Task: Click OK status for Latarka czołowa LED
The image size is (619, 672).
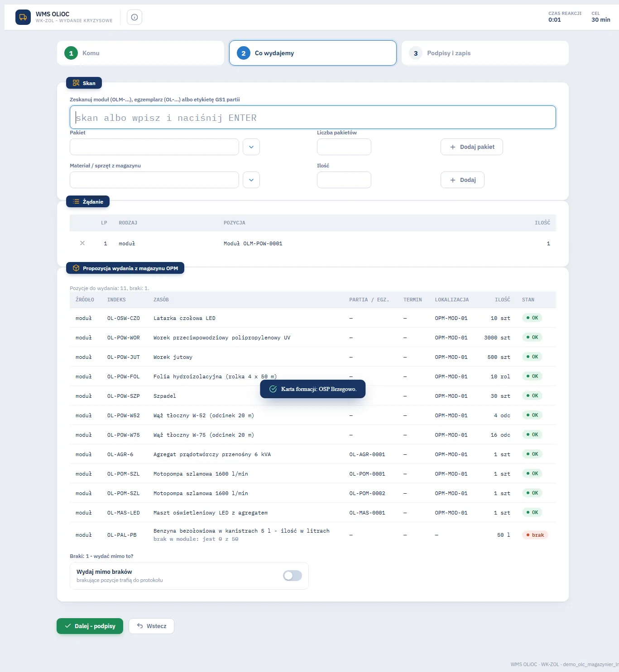Action: click(x=532, y=318)
